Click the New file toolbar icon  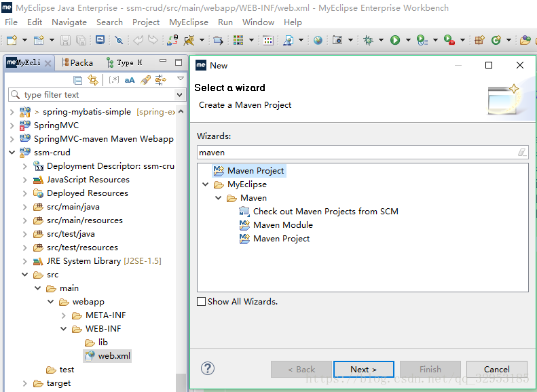click(12, 40)
